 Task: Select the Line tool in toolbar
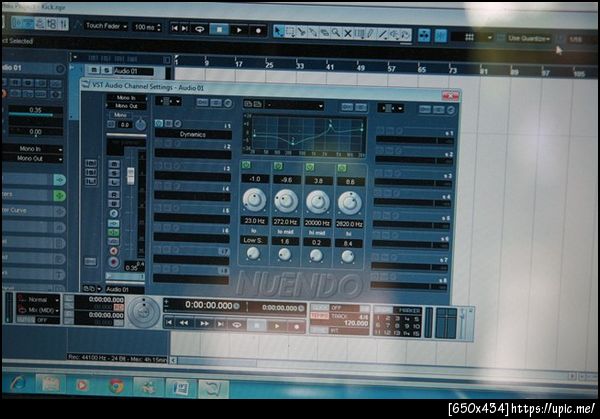pos(382,34)
